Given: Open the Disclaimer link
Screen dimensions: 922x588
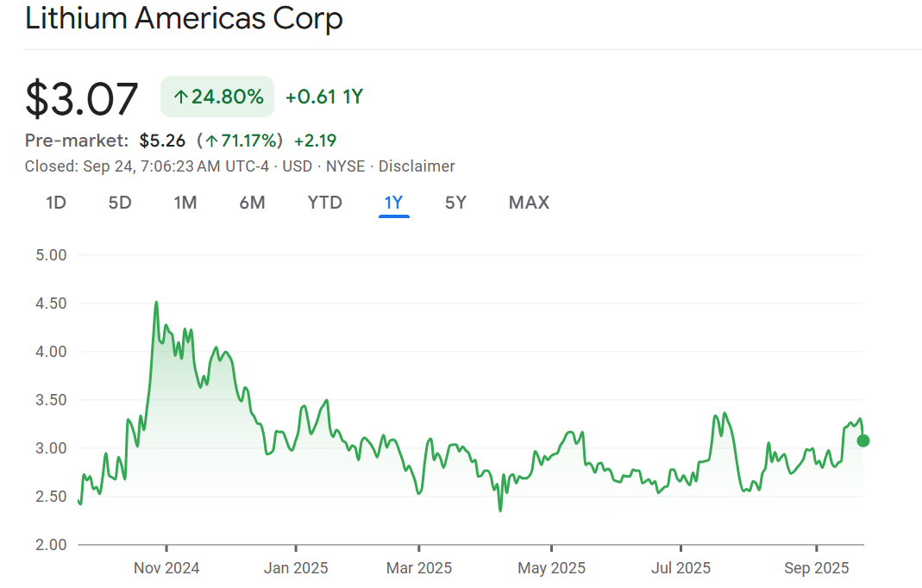Looking at the screenshot, I should [417, 166].
